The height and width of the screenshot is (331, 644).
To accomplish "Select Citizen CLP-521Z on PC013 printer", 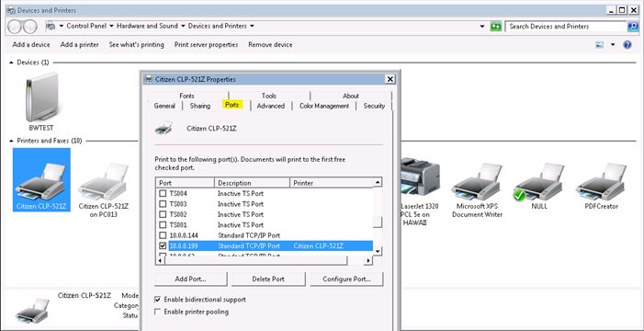I will pos(103,182).
